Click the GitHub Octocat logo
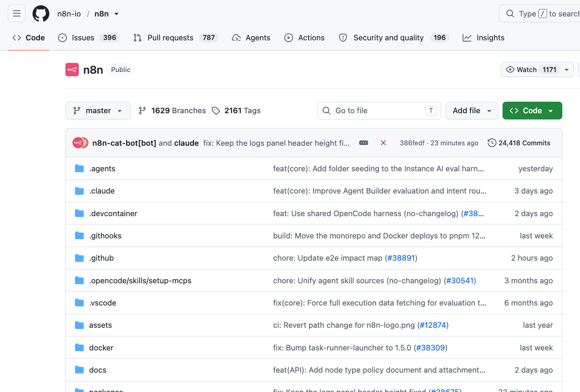 (41, 14)
